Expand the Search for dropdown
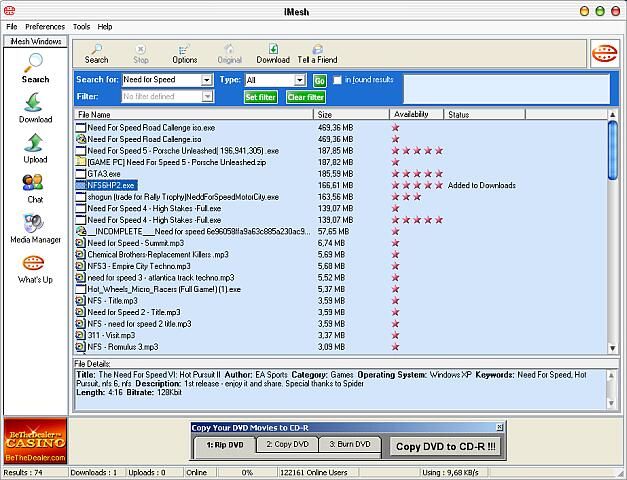The height and width of the screenshot is (480, 627). pos(206,80)
